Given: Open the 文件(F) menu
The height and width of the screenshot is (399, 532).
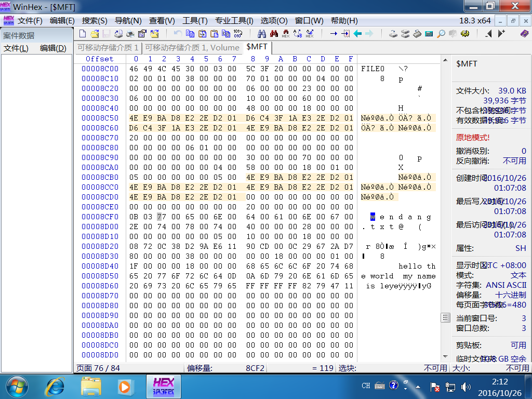Looking at the screenshot, I should coord(30,21).
